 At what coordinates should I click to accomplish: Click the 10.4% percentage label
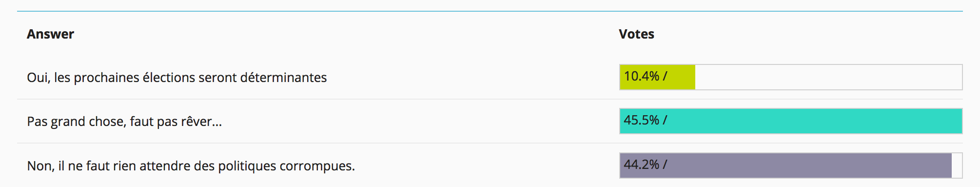642,76
